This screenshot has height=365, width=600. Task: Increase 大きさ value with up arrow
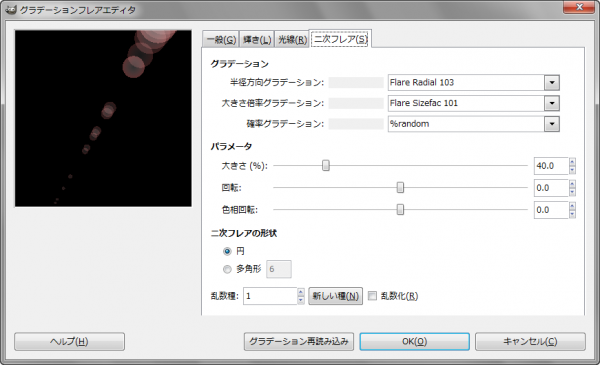click(x=572, y=162)
